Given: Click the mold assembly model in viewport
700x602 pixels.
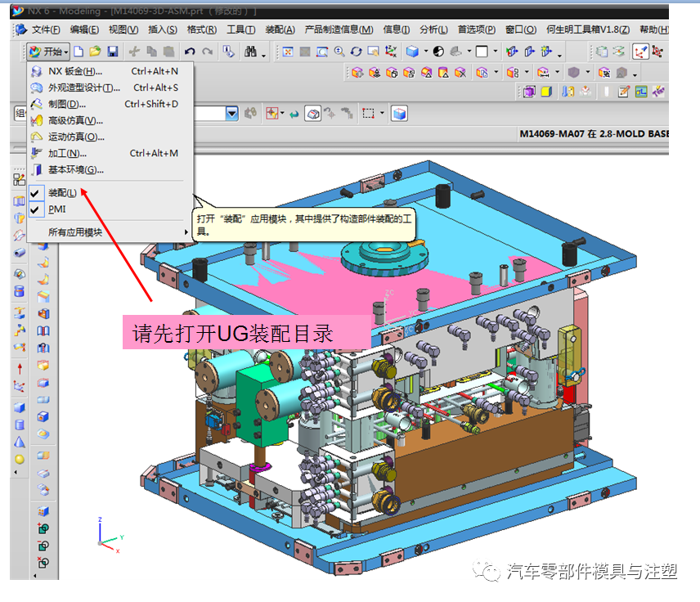Looking at the screenshot, I should 388,366.
